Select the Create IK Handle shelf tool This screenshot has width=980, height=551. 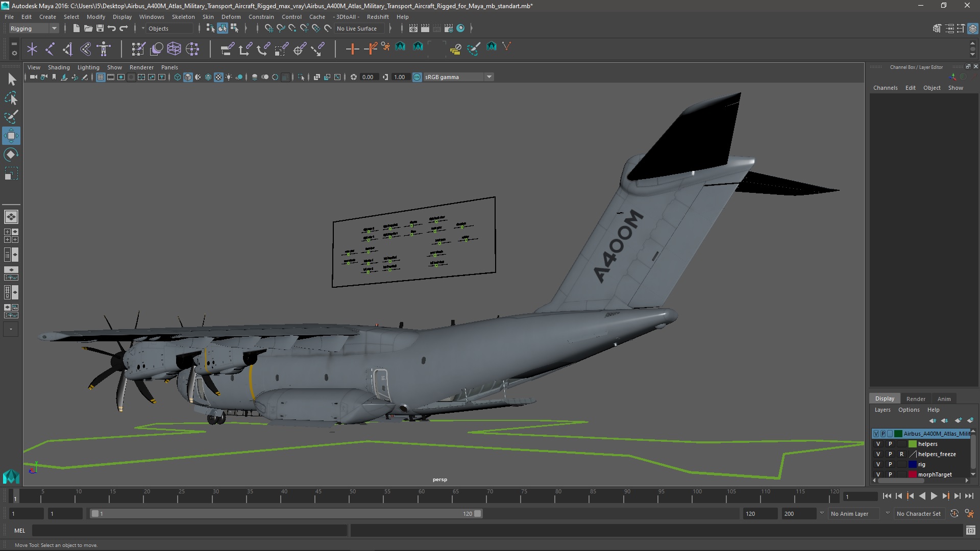pos(68,49)
